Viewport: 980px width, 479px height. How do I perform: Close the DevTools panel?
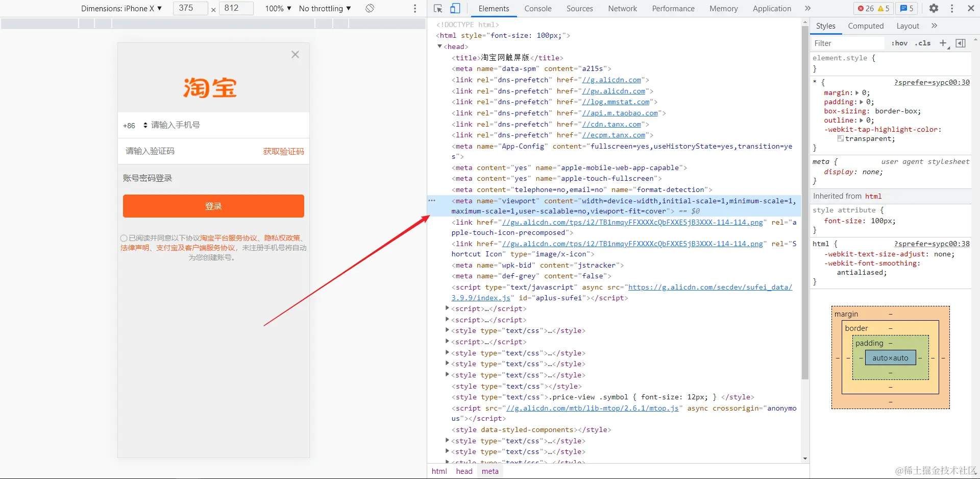971,8
